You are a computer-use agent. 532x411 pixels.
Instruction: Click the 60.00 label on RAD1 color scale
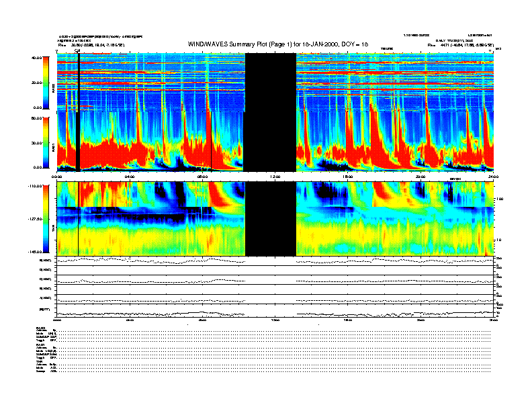37,118
